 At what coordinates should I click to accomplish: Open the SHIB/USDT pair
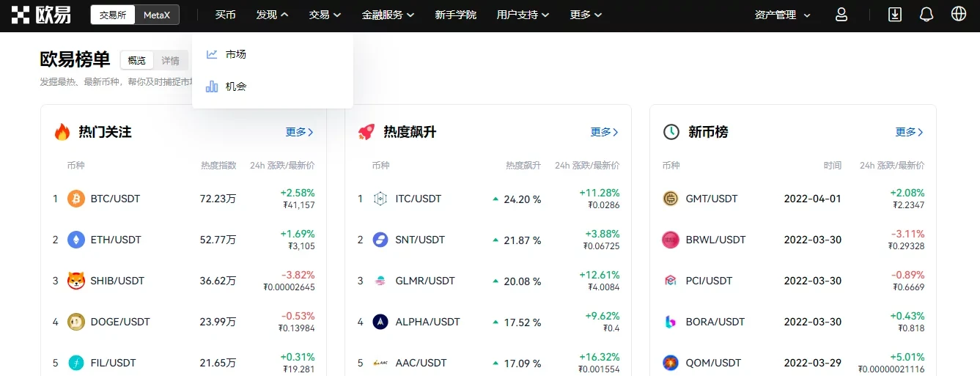tap(117, 281)
